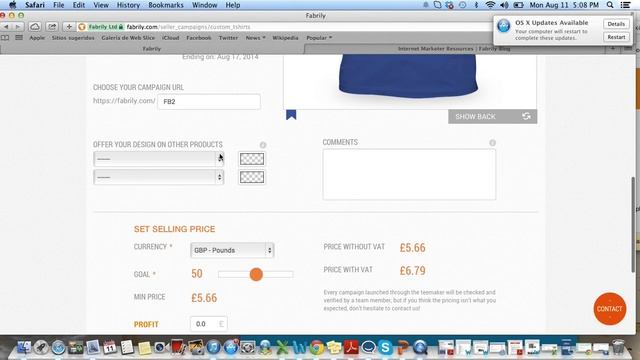Viewport: 640px width, 360px height.
Task: Open the GBP - Pounds currency dropdown
Action: 232,250
